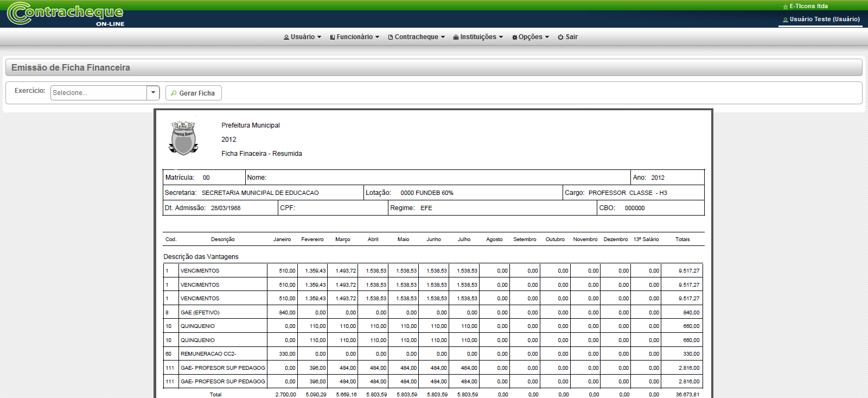Viewport: 868px width, 398px height.
Task: Click Sair to log out
Action: [x=571, y=37]
